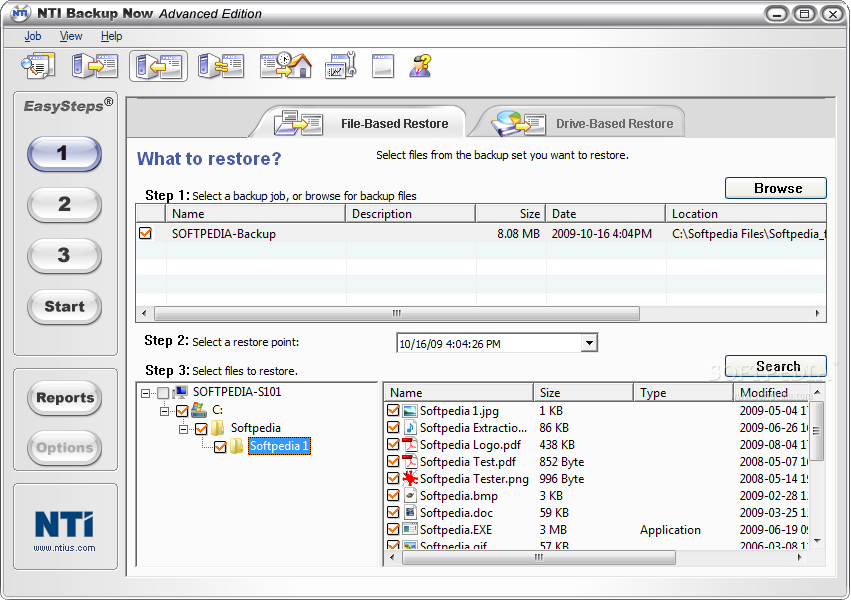The image size is (851, 601).
Task: Toggle the C: drive checkbox
Action: (182, 411)
